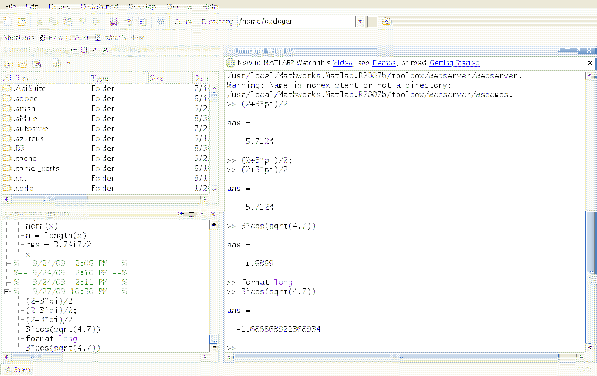Click the Open file icon in toolbar
This screenshot has height=376, width=597.
[22, 22]
